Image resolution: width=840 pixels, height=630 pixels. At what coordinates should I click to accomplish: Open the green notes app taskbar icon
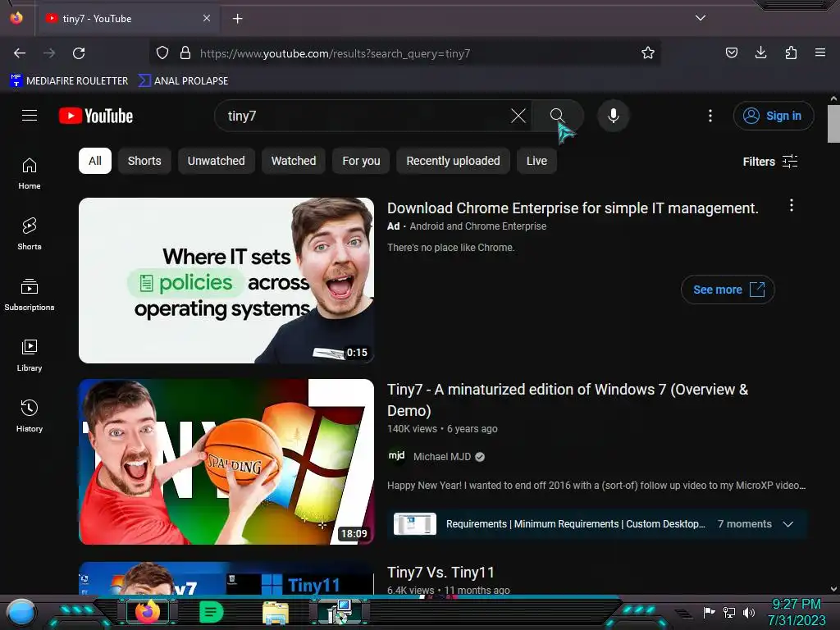click(x=211, y=612)
